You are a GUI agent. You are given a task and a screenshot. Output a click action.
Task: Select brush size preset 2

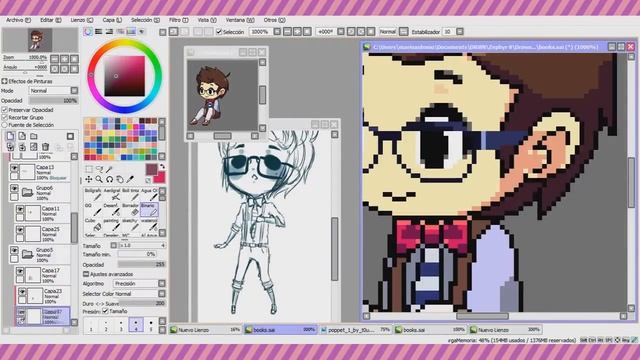pyautogui.click(x=106, y=325)
